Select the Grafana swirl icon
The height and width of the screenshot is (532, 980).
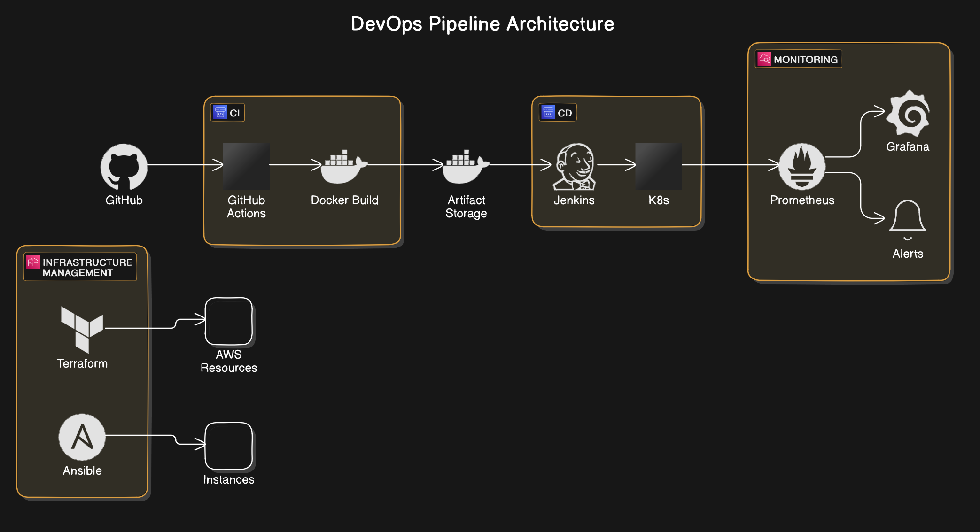point(908,113)
